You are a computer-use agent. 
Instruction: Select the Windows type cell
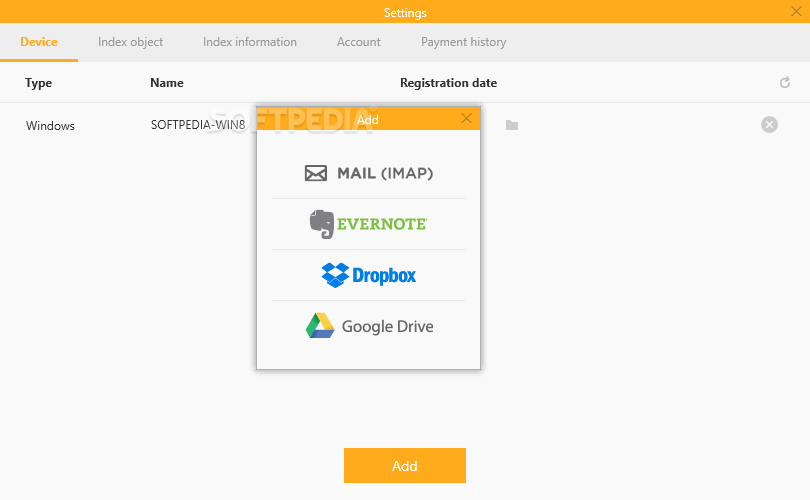click(x=50, y=126)
